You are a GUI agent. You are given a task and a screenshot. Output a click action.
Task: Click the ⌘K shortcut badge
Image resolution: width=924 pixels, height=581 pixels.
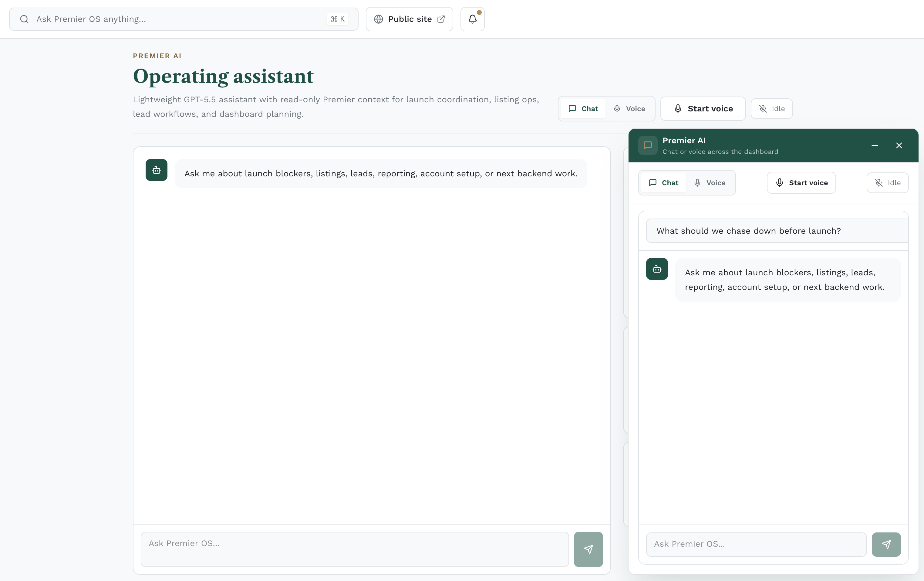[338, 19]
